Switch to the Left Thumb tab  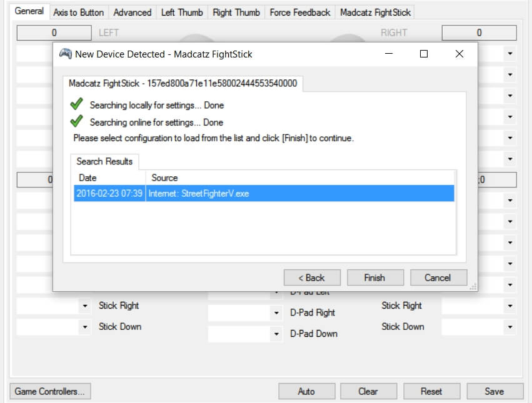pyautogui.click(x=182, y=11)
